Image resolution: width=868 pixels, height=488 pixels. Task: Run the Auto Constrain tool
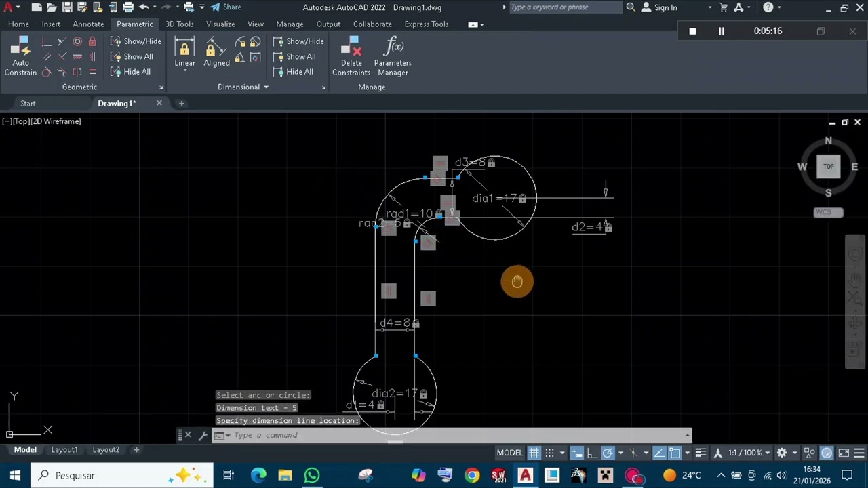[x=20, y=56]
